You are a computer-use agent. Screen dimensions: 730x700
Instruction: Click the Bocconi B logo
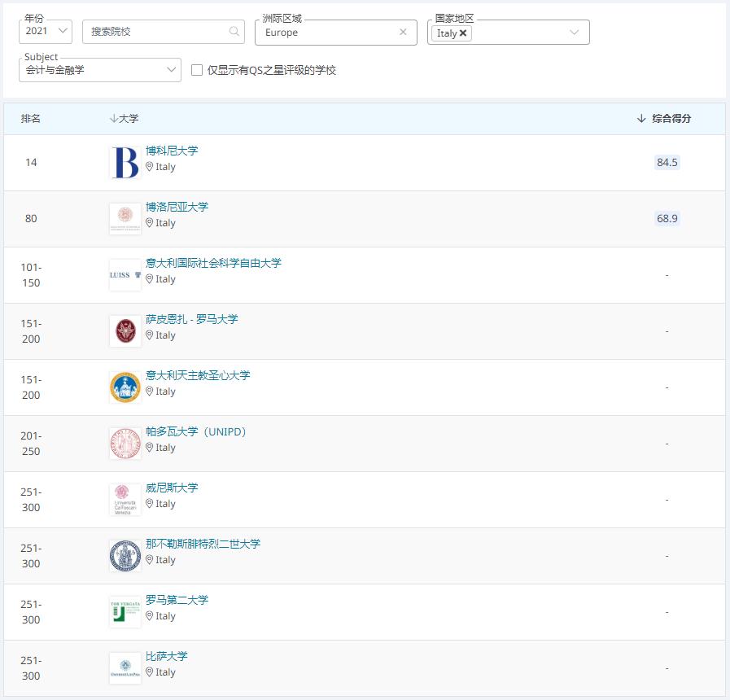(125, 163)
